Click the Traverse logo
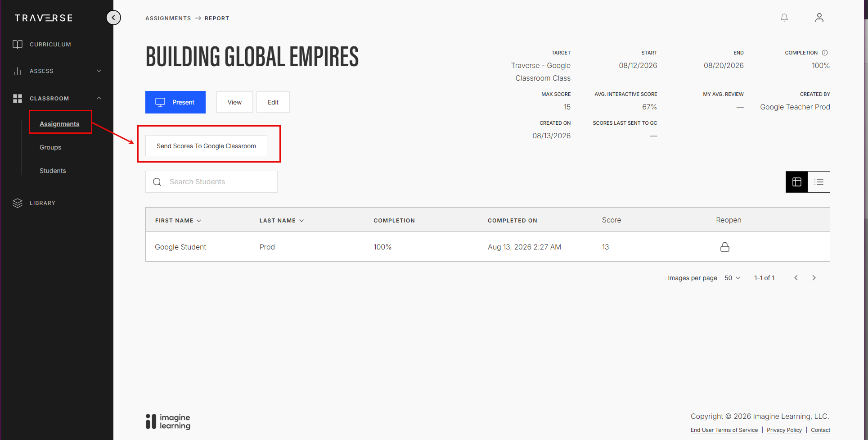Screen dimensions: 868x440 point(44,18)
